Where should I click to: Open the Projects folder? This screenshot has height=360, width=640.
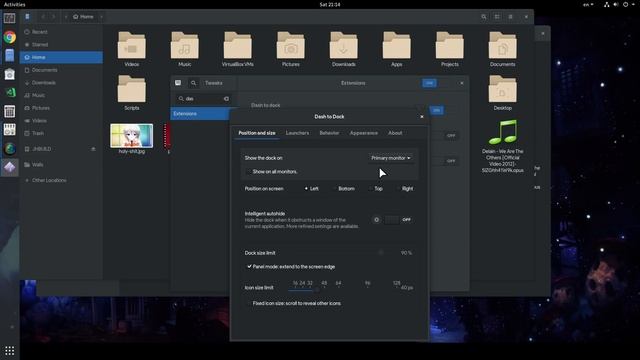(x=450, y=49)
